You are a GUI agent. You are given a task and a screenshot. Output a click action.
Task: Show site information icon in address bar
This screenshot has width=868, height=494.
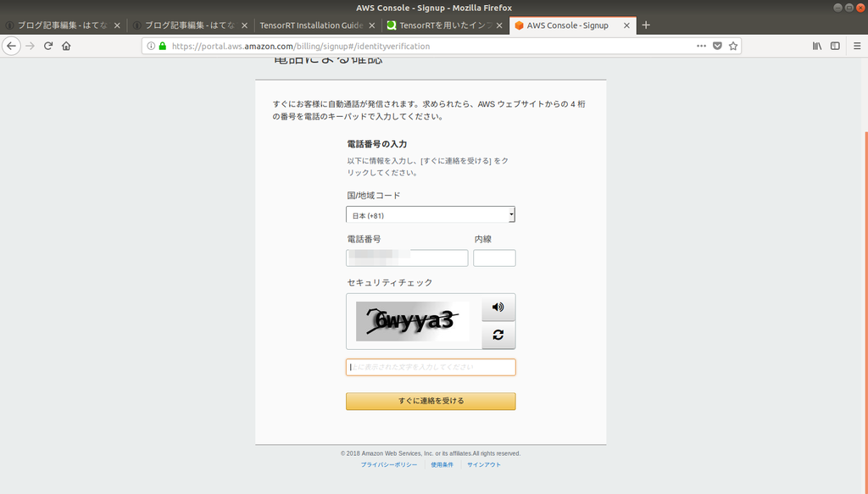(151, 46)
